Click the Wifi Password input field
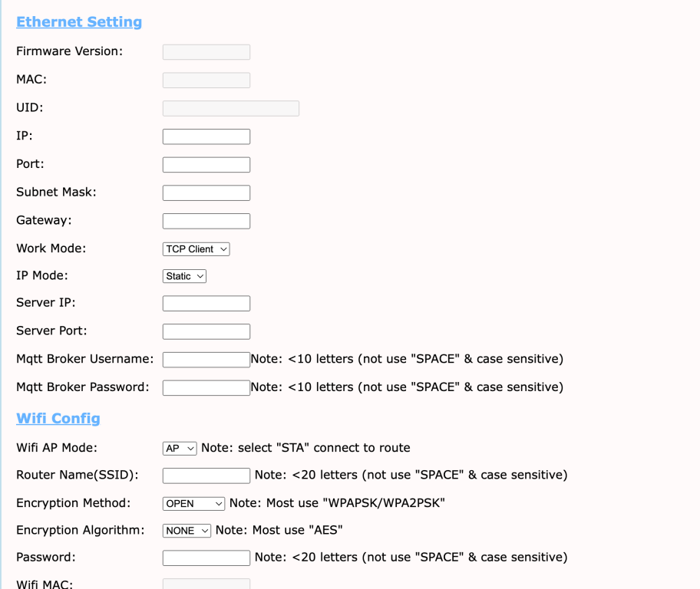700x589 pixels. tap(206, 558)
